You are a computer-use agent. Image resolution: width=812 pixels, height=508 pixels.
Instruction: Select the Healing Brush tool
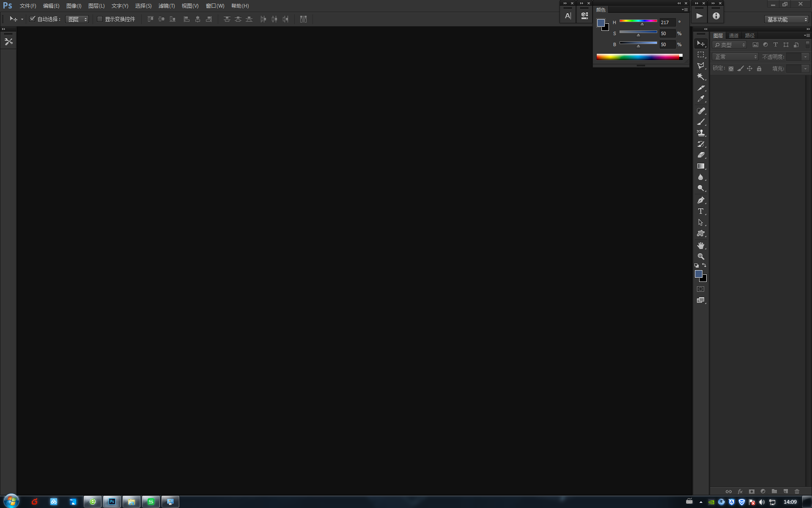701,110
